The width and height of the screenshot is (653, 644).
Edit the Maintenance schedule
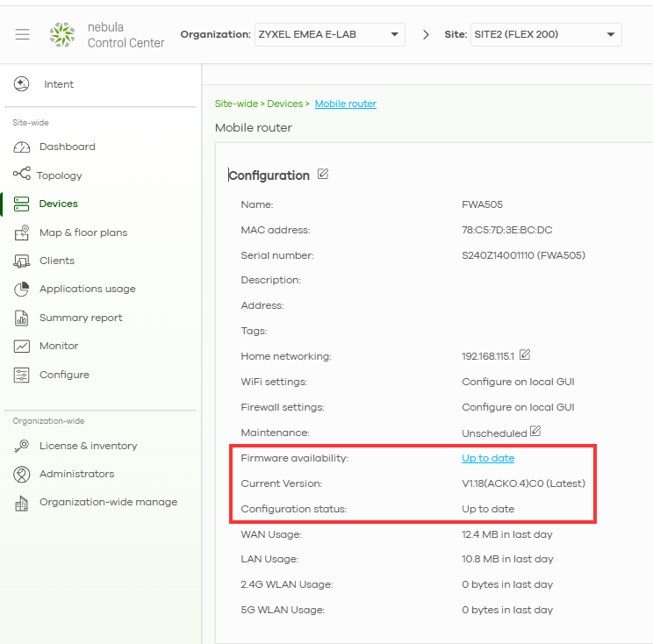[535, 431]
